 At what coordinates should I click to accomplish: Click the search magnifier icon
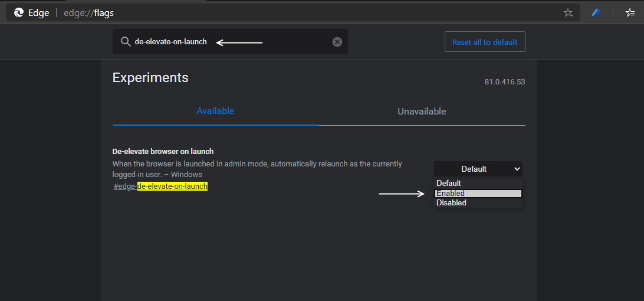(x=125, y=41)
